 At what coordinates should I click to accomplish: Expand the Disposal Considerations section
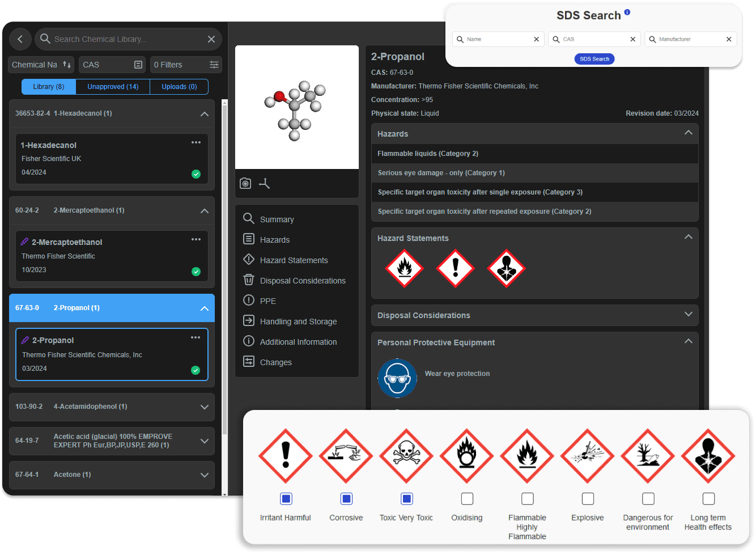[x=689, y=314]
